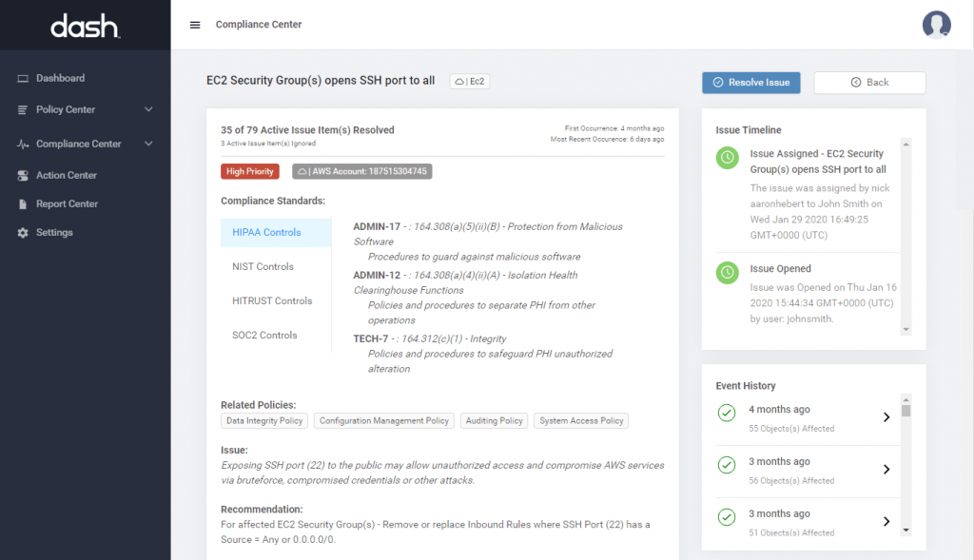The height and width of the screenshot is (560, 974).
Task: Click the Action Center sidebar icon
Action: click(x=23, y=175)
